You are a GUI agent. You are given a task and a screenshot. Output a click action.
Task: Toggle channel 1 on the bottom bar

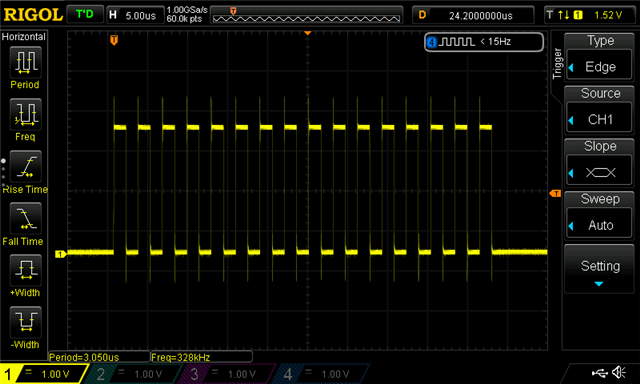tap(43, 373)
